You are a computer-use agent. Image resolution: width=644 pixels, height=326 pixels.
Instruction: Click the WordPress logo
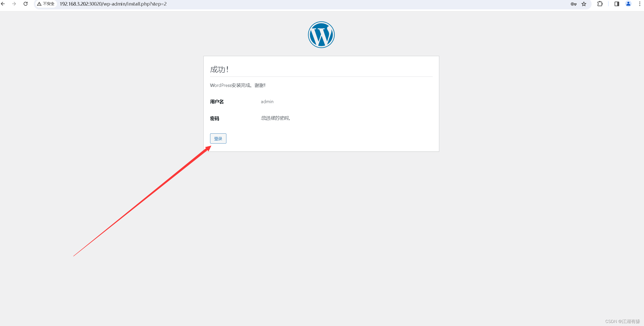pos(321,35)
